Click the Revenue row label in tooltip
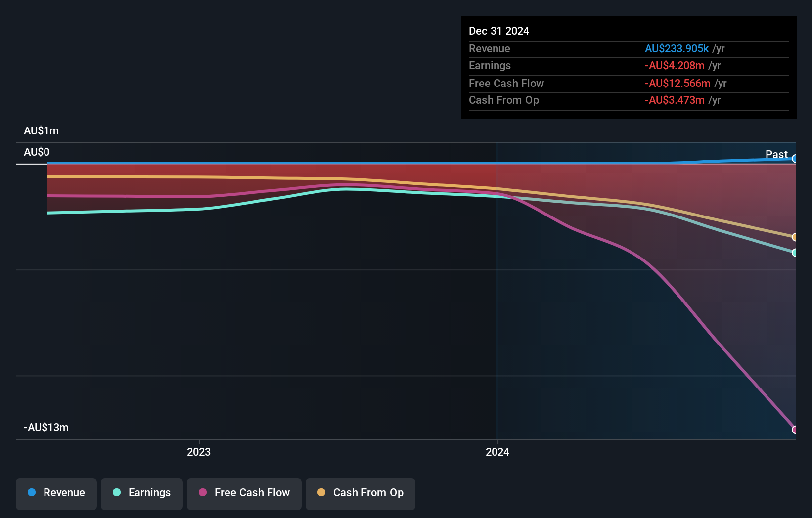Image resolution: width=812 pixels, height=518 pixels. [x=490, y=48]
